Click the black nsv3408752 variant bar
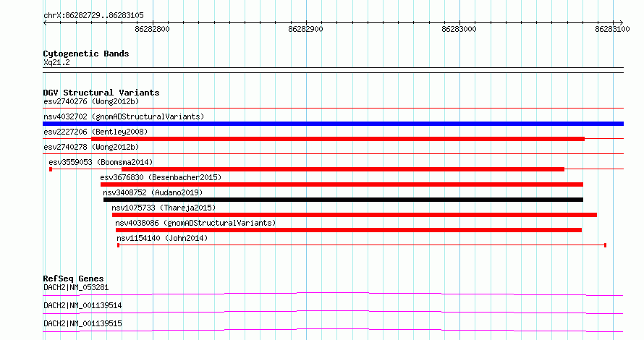The width and height of the screenshot is (644, 340). (x=344, y=200)
